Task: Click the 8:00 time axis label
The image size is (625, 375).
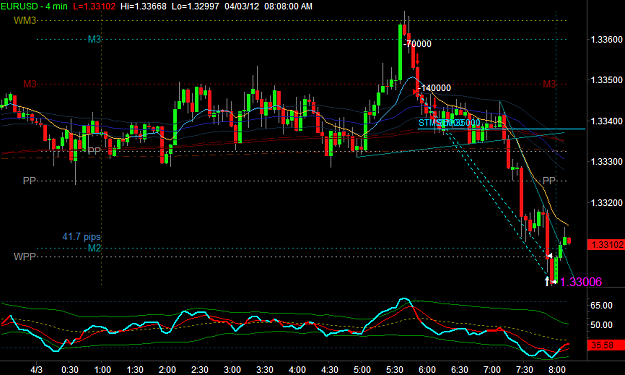Action: (x=557, y=370)
